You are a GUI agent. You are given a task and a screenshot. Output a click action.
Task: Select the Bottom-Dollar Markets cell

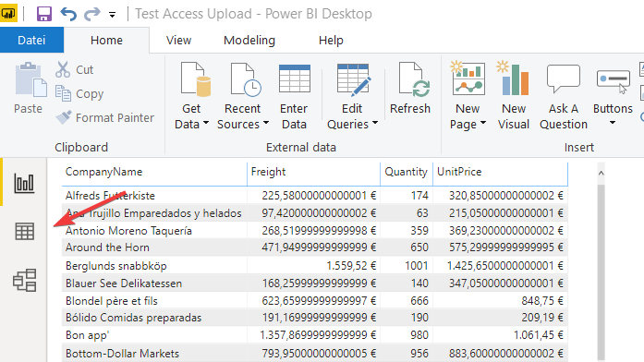(154, 354)
